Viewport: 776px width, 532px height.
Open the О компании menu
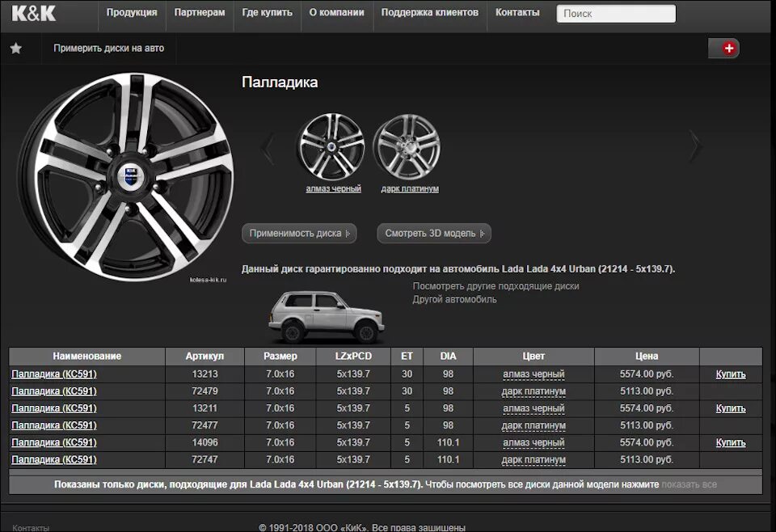coord(336,13)
